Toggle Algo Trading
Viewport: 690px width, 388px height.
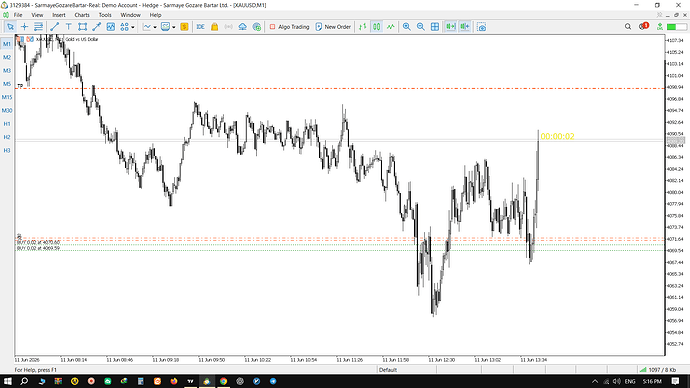289,27
